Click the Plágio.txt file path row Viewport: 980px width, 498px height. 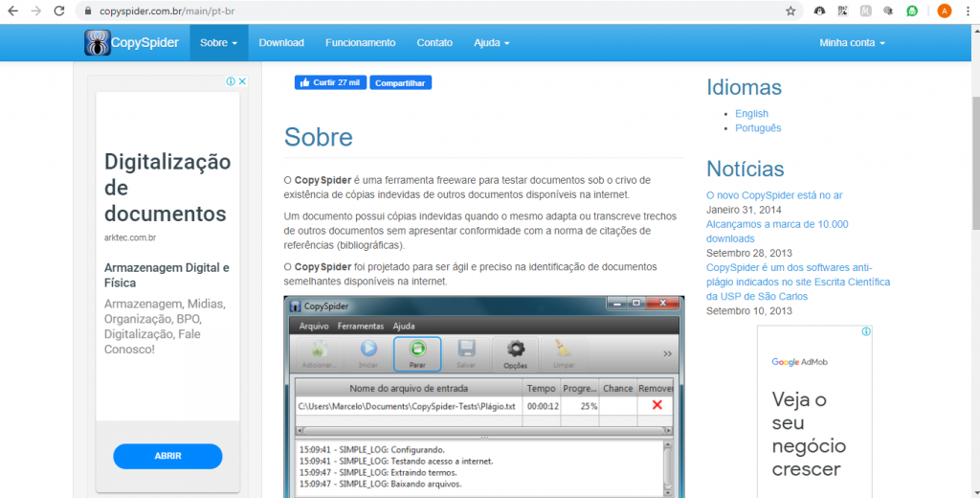(407, 406)
